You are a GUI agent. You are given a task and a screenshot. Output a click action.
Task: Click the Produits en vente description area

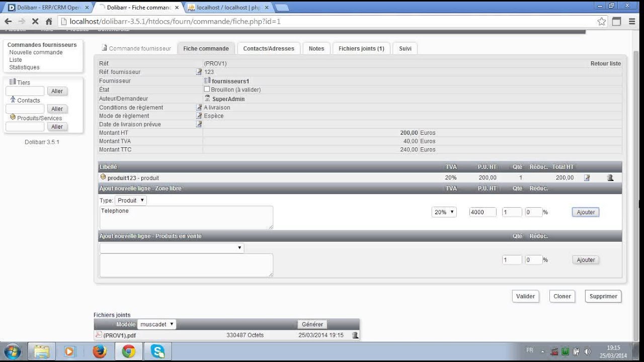[x=186, y=265]
